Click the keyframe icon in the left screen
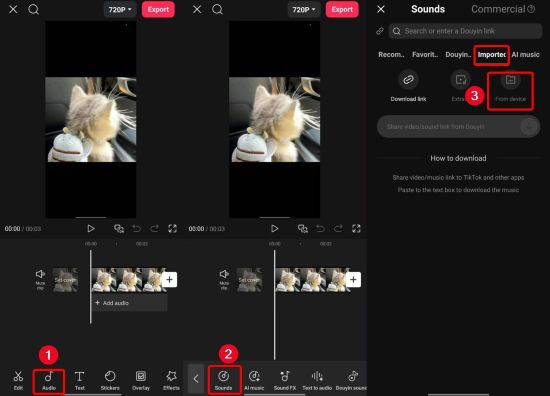550x396 pixels. (x=119, y=229)
